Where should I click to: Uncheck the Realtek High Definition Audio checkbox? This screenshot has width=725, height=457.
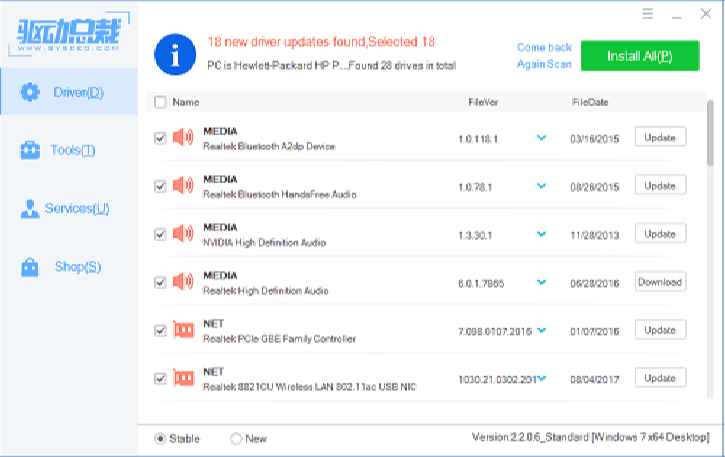coord(160,282)
